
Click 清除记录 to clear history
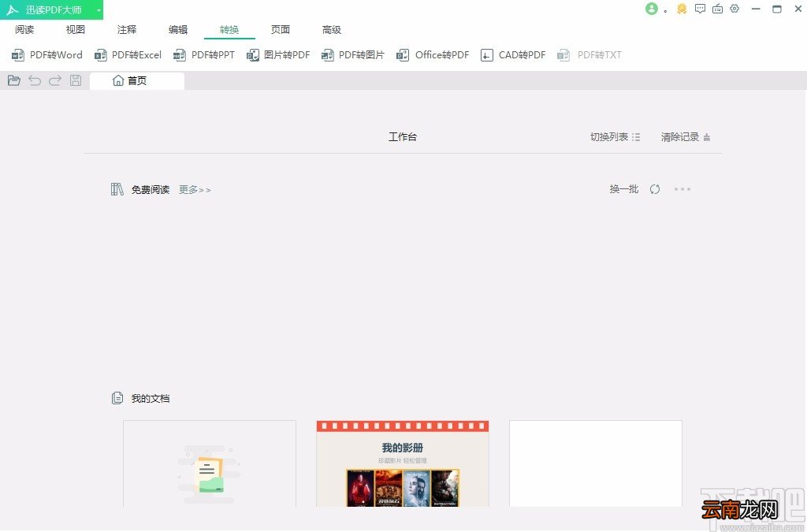[x=686, y=137]
